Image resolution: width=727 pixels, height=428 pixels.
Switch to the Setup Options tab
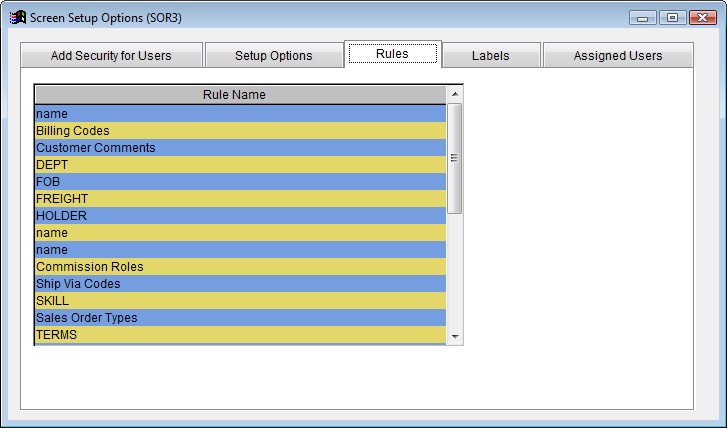[x=273, y=56]
